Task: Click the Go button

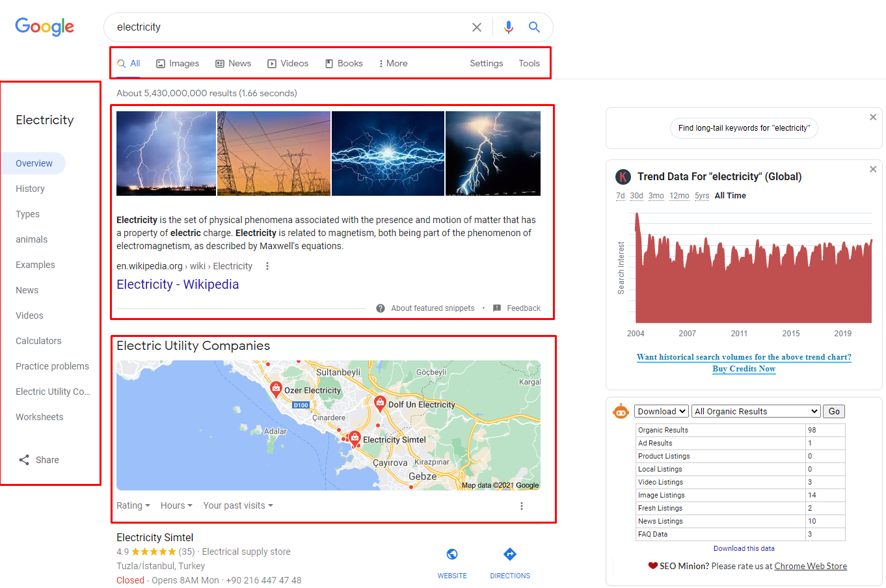Action: click(x=834, y=411)
